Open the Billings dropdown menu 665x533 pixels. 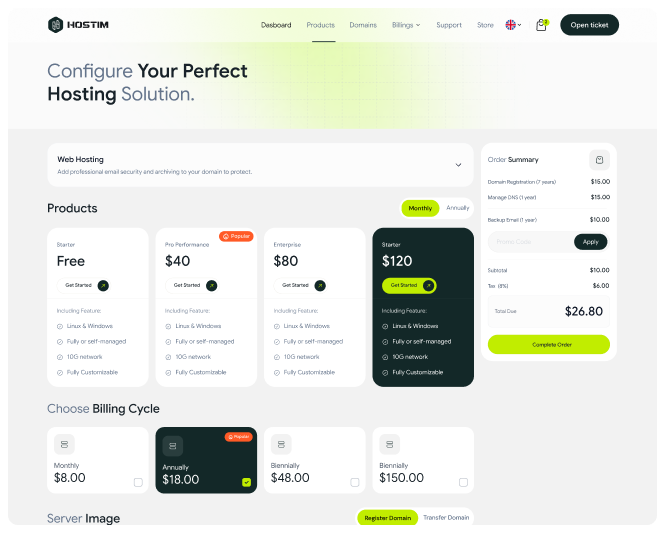coord(406,25)
